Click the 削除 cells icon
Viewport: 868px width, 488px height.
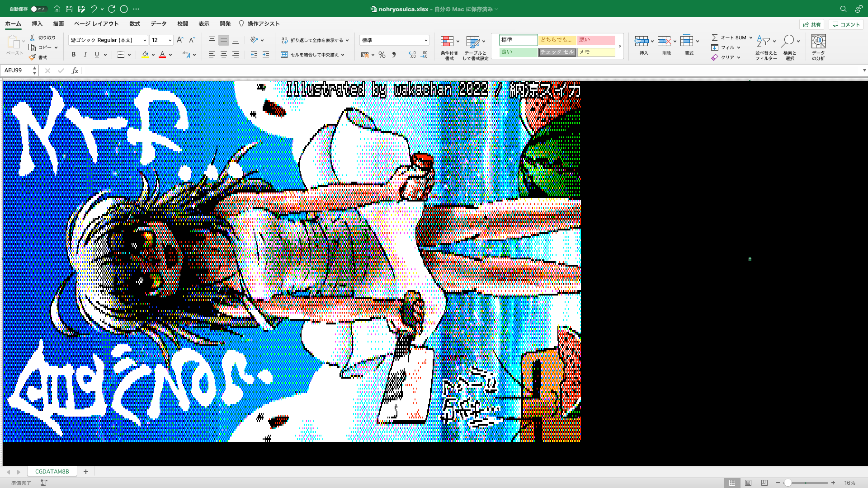click(664, 42)
